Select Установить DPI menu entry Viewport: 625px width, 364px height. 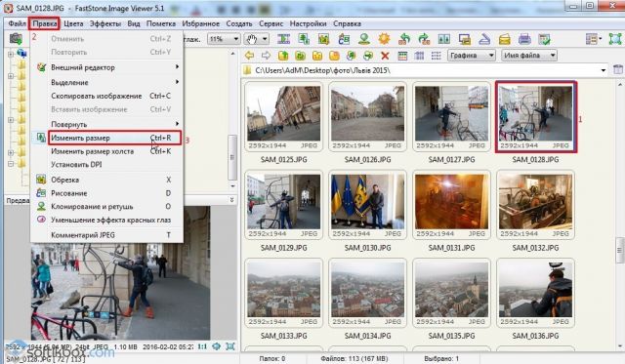106,165
